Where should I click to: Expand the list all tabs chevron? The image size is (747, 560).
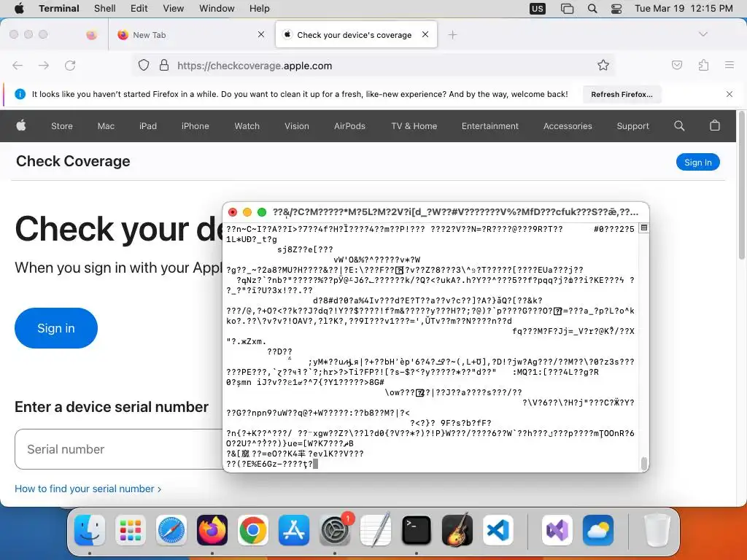pos(703,34)
